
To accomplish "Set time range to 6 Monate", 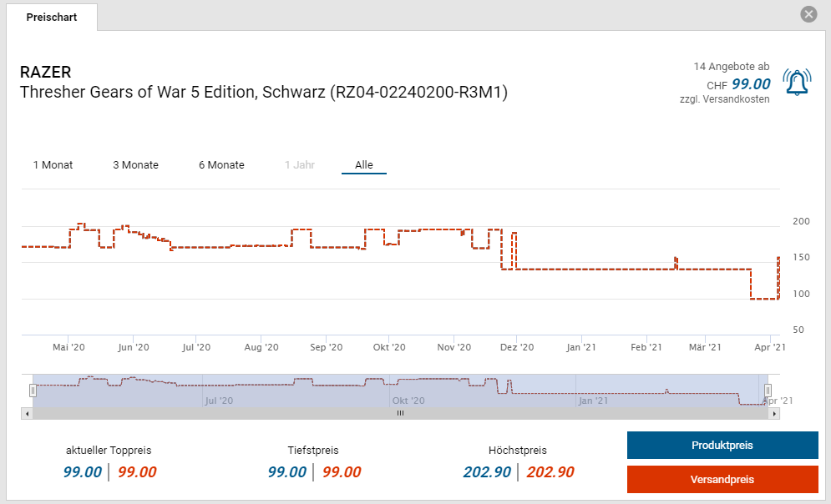I will pyautogui.click(x=221, y=165).
